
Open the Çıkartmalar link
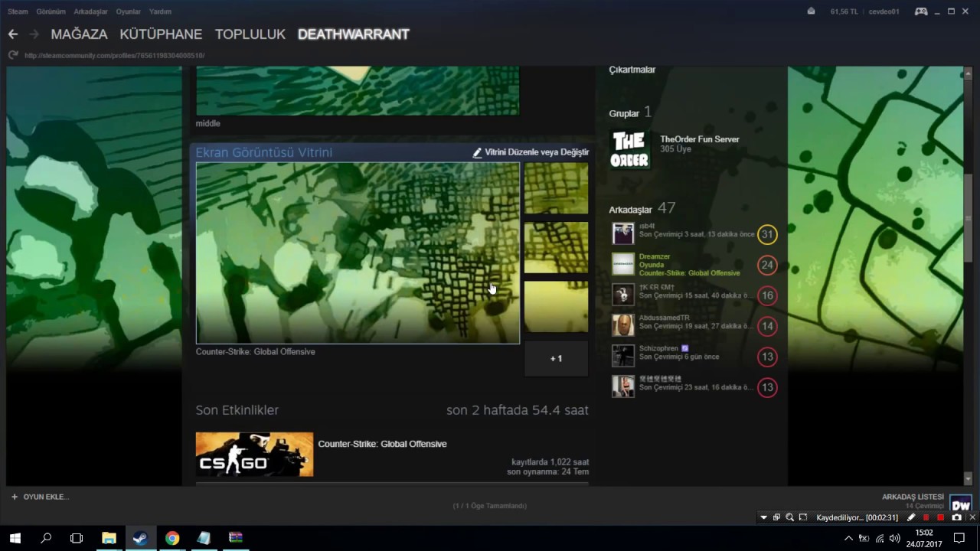point(632,70)
